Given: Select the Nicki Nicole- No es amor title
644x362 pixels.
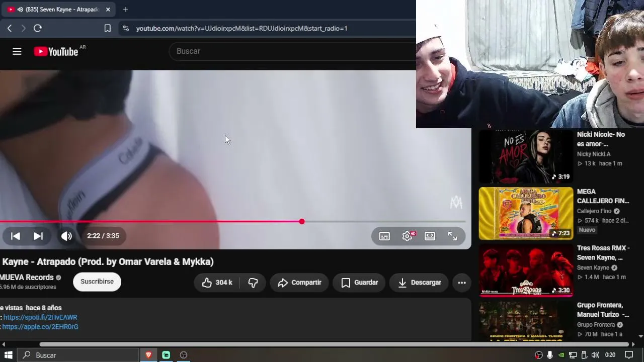Looking at the screenshot, I should coord(601,139).
